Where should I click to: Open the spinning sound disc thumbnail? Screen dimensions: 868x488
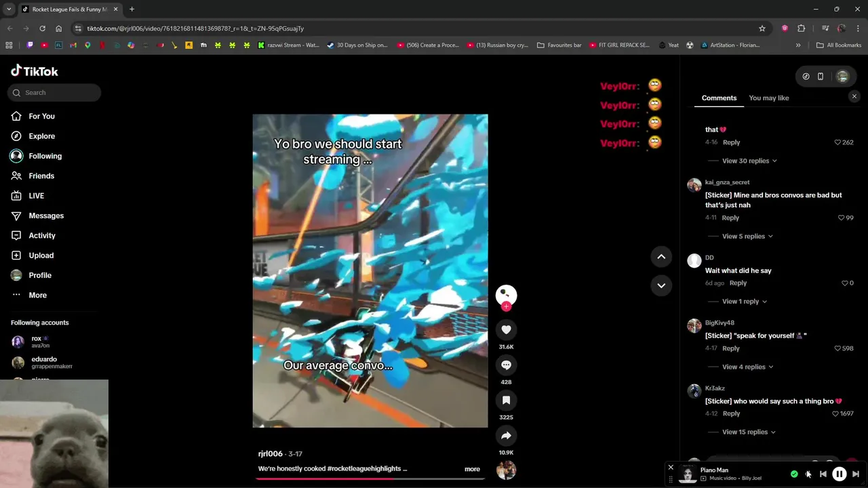(x=506, y=470)
